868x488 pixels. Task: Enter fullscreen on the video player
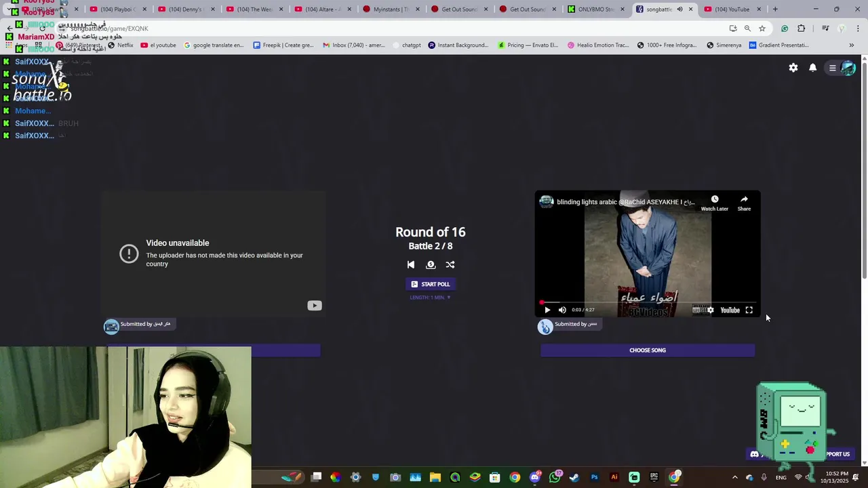click(x=749, y=310)
